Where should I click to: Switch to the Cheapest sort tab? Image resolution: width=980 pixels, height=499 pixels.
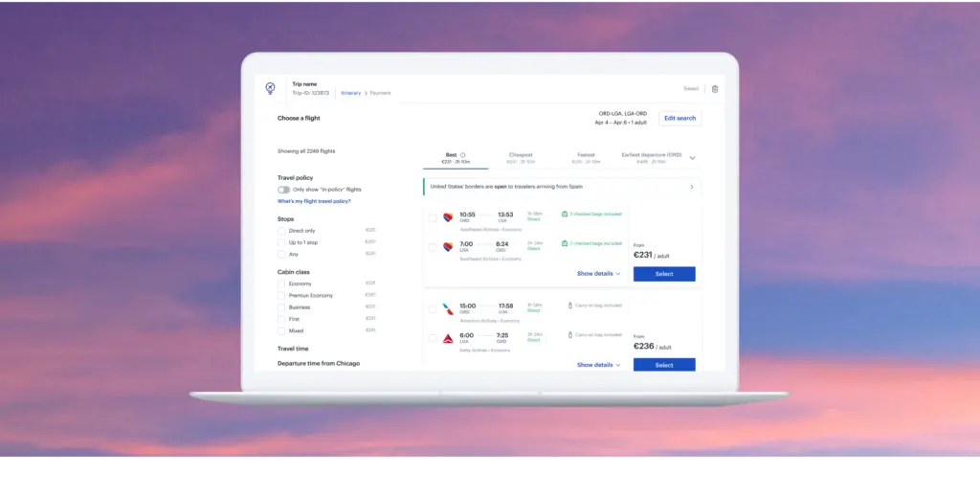521,158
